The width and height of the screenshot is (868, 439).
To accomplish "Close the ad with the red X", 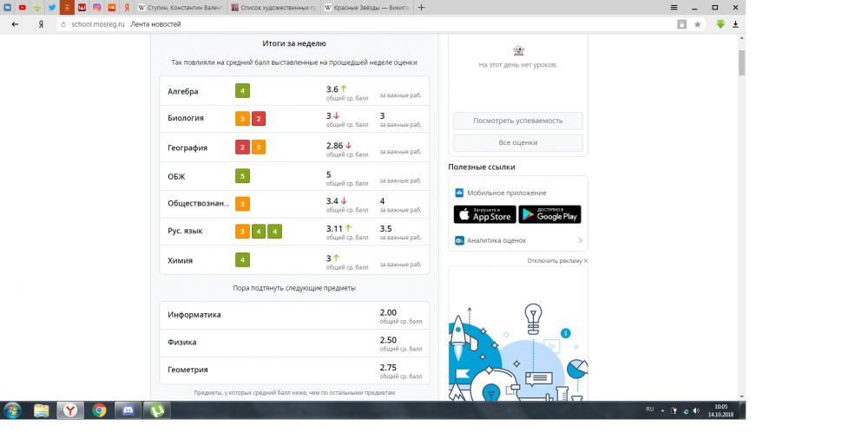I will coord(586,260).
